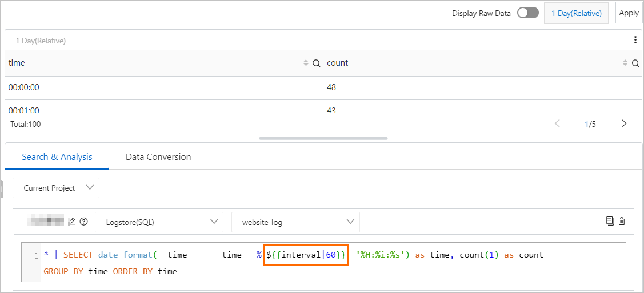
Task: Search within the time column
Action: click(316, 63)
